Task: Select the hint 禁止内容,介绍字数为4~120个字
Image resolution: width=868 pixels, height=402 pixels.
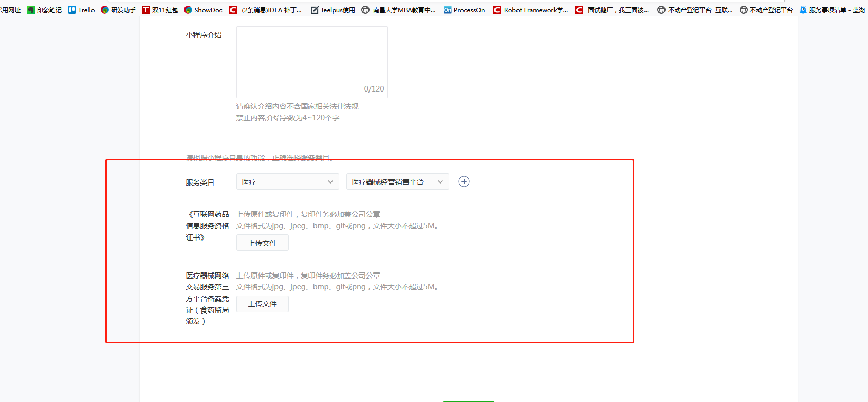Action: [288, 118]
